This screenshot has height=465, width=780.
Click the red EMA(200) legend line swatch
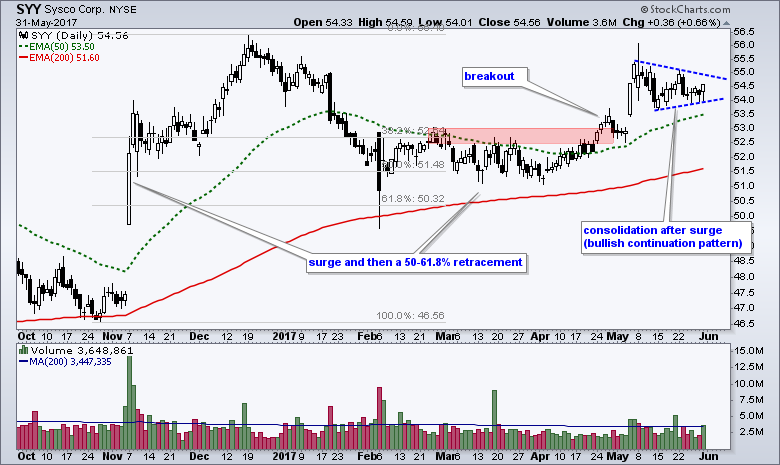pos(23,58)
